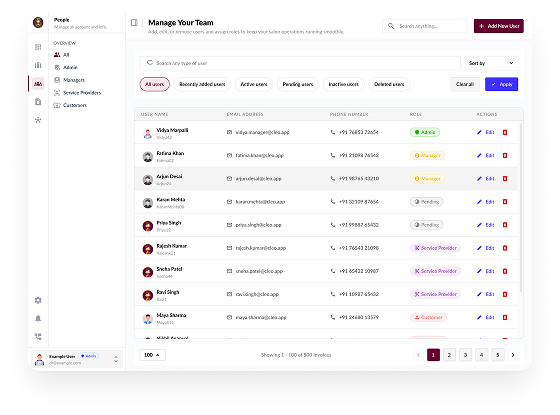Expand the Example User account switcher

pyautogui.click(x=116, y=359)
